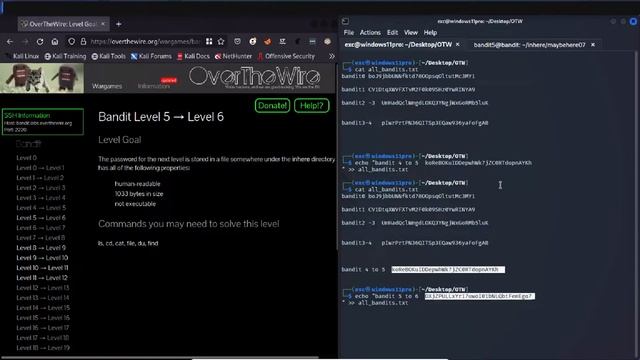Viewport: 640px width, 360px height.
Task: Open the Kali Linux bookmark
Action: click(x=22, y=56)
